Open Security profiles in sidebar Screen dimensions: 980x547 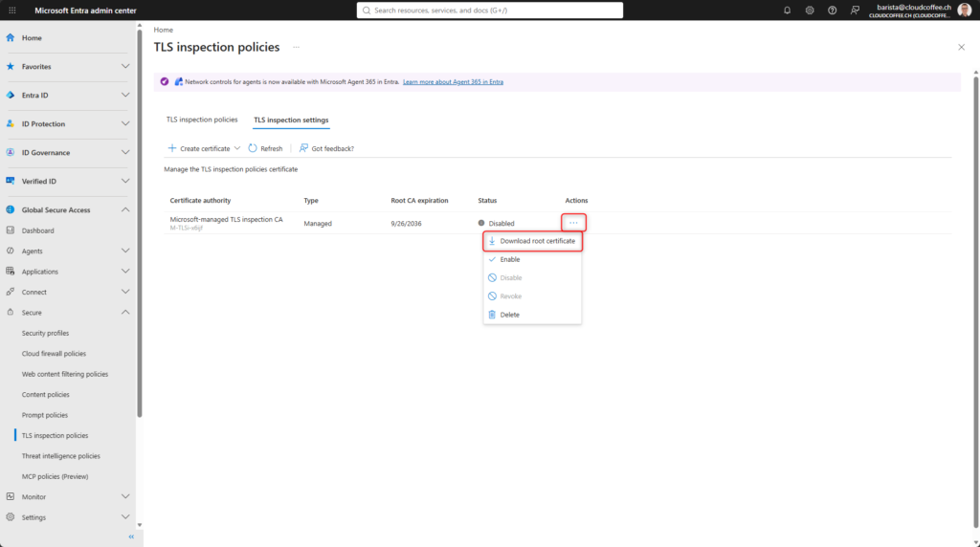45,333
